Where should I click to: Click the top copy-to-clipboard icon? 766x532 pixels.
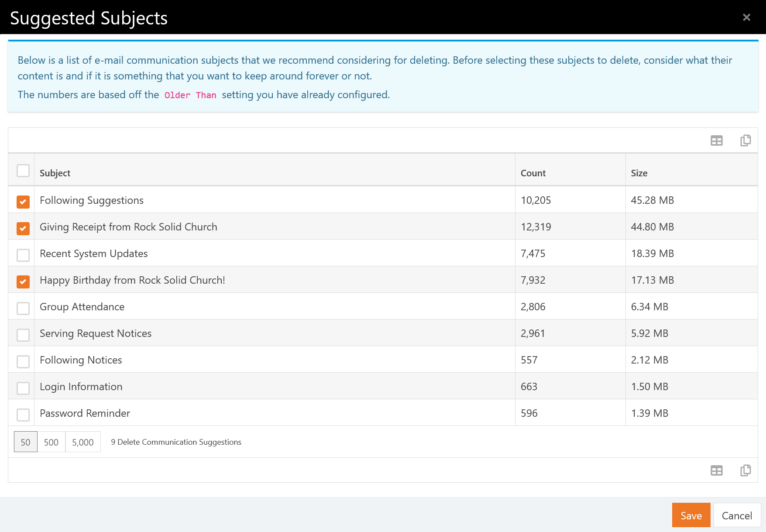point(745,141)
